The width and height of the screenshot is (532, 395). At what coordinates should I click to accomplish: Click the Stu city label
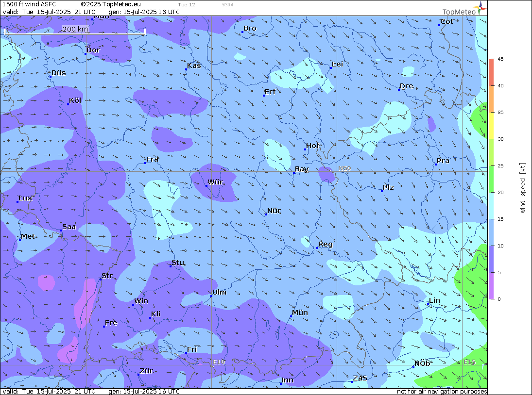coord(178,263)
